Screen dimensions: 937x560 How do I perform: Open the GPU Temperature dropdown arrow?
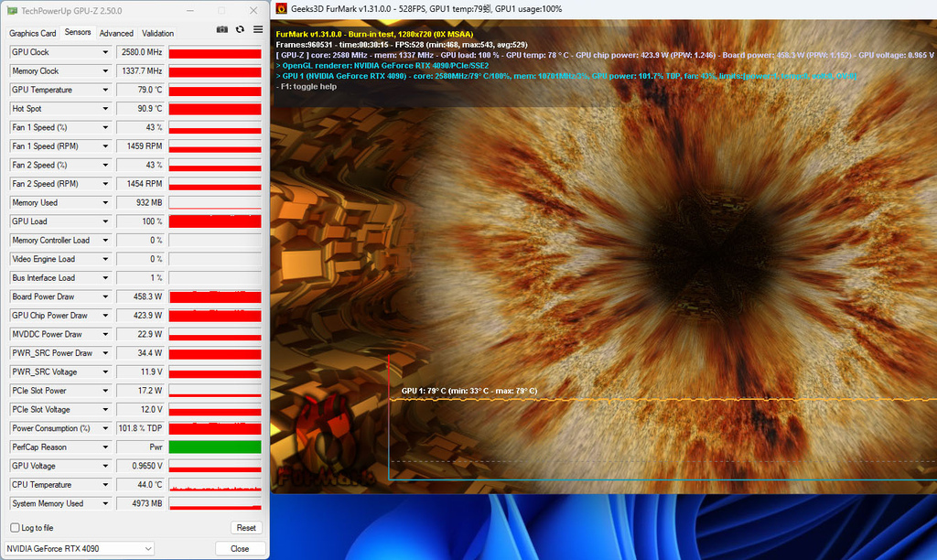pos(105,90)
